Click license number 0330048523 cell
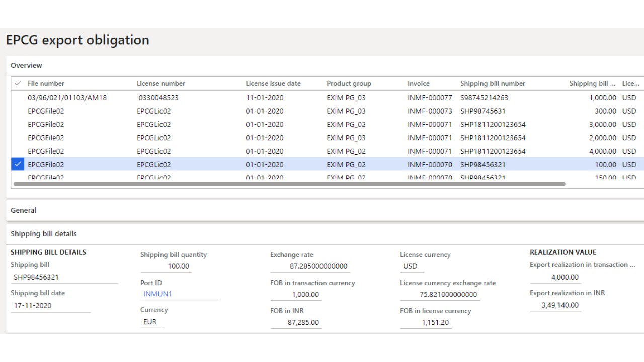The height and width of the screenshot is (362, 644). 158,98
